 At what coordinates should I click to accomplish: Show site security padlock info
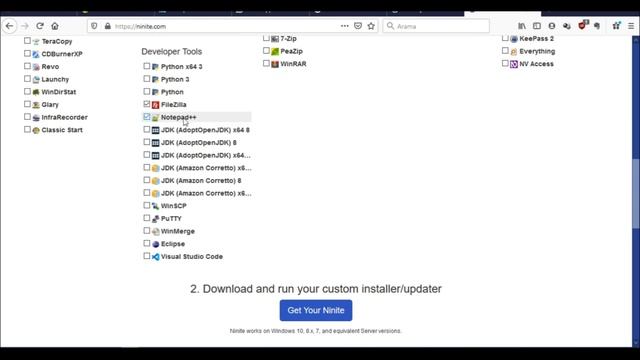coord(108,26)
